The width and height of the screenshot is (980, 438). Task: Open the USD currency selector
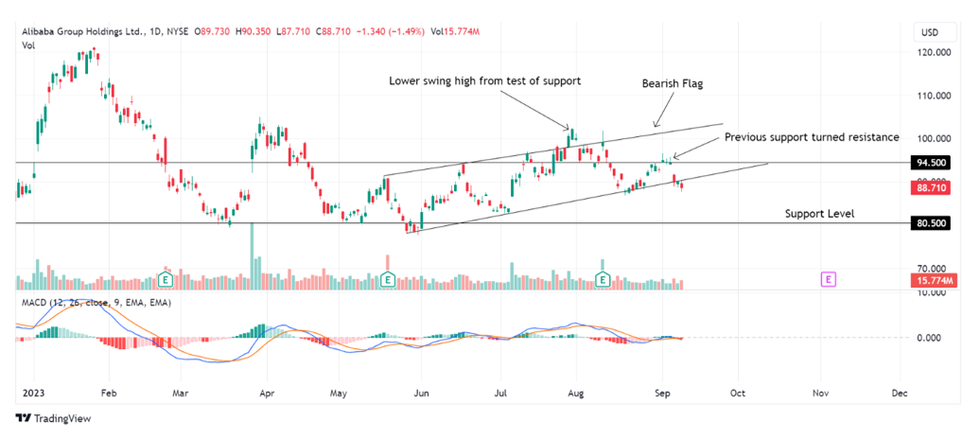click(x=935, y=33)
